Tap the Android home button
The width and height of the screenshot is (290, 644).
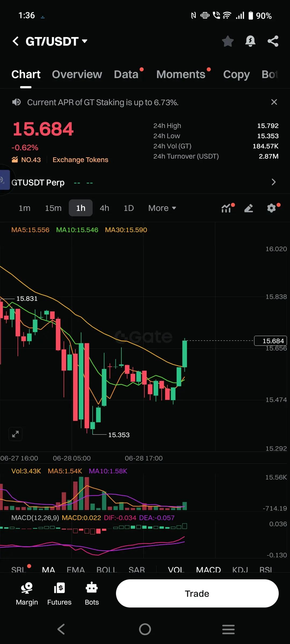click(145, 629)
